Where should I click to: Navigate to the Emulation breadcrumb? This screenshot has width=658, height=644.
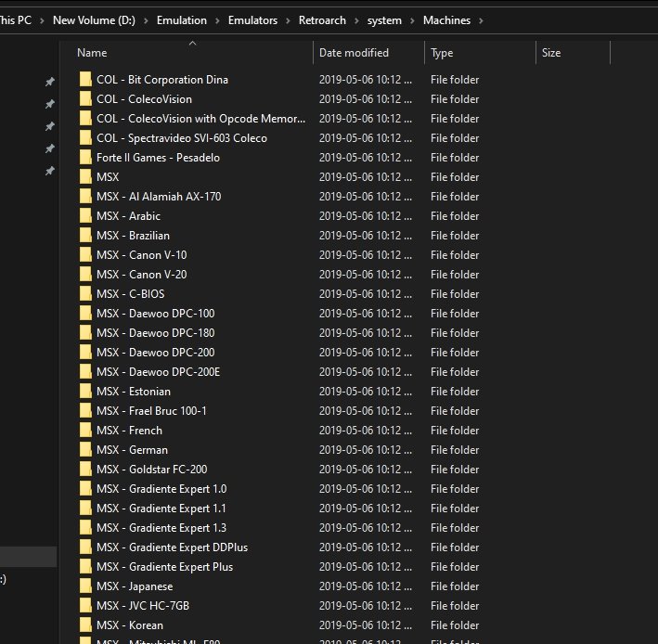[182, 20]
